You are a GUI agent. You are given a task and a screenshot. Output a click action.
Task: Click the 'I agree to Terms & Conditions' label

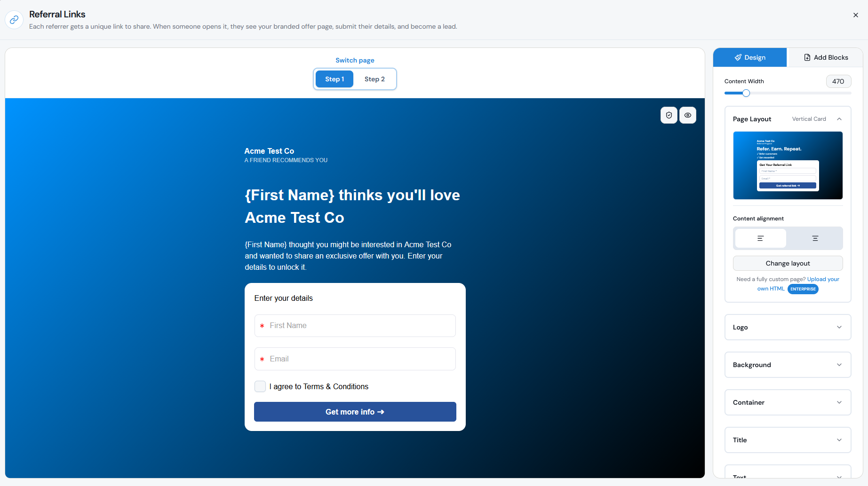tap(319, 386)
